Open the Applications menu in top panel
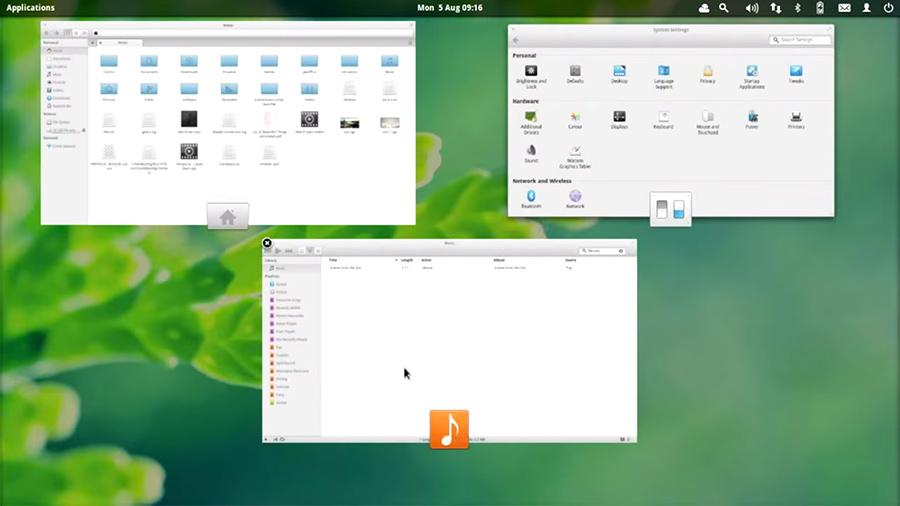Screen dimensions: 900x506 pyautogui.click(x=30, y=8)
